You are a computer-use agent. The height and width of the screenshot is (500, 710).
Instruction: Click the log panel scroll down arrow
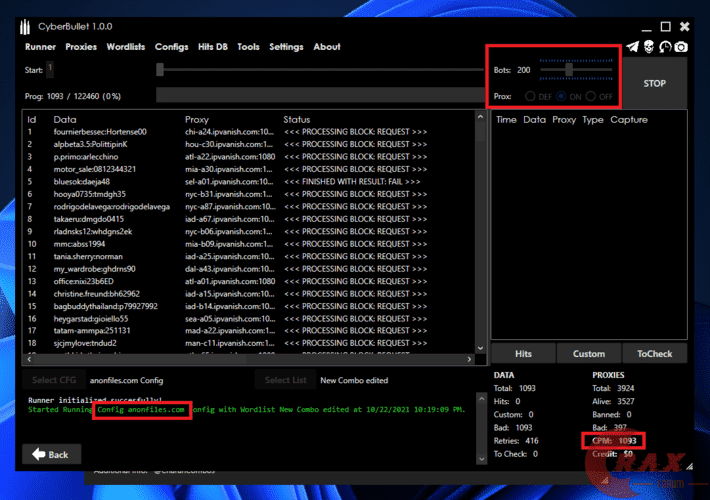pyautogui.click(x=481, y=459)
